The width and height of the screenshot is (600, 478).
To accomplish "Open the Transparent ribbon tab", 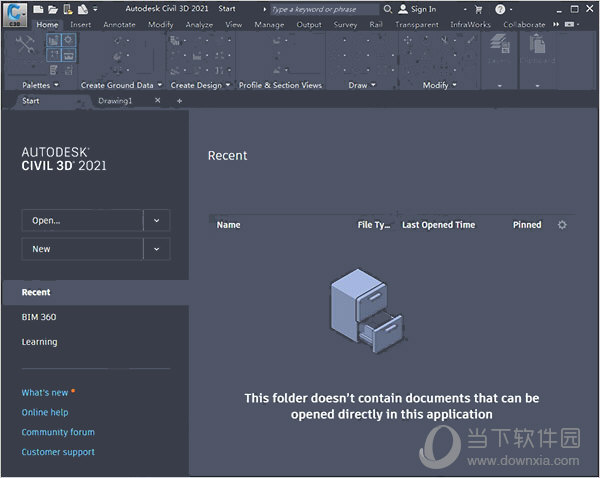I will pos(417,24).
